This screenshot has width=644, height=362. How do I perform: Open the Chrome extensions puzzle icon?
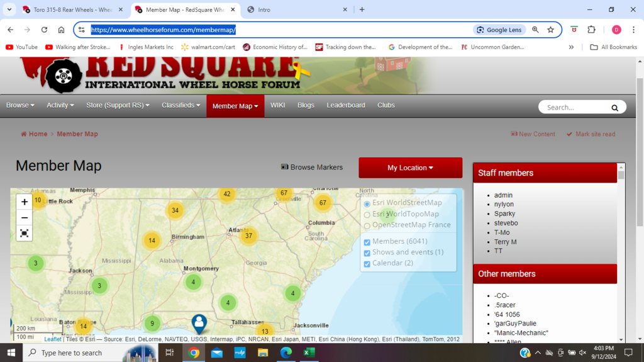pyautogui.click(x=591, y=30)
